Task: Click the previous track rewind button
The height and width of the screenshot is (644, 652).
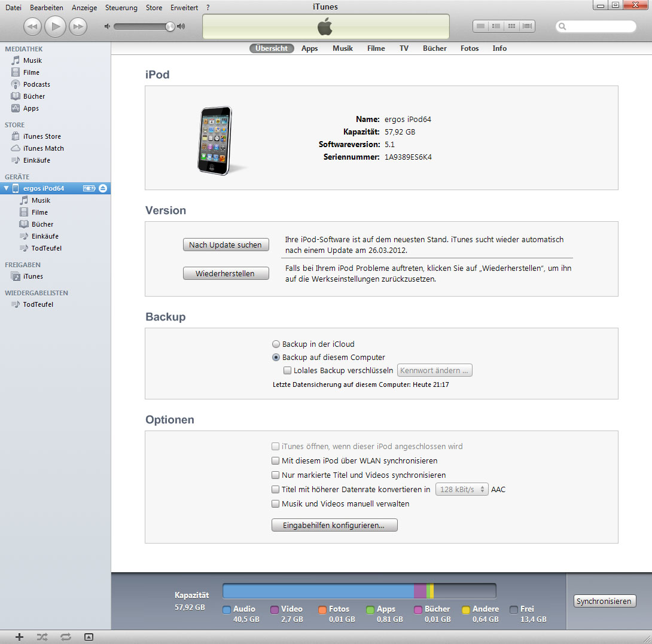Action: 32,26
